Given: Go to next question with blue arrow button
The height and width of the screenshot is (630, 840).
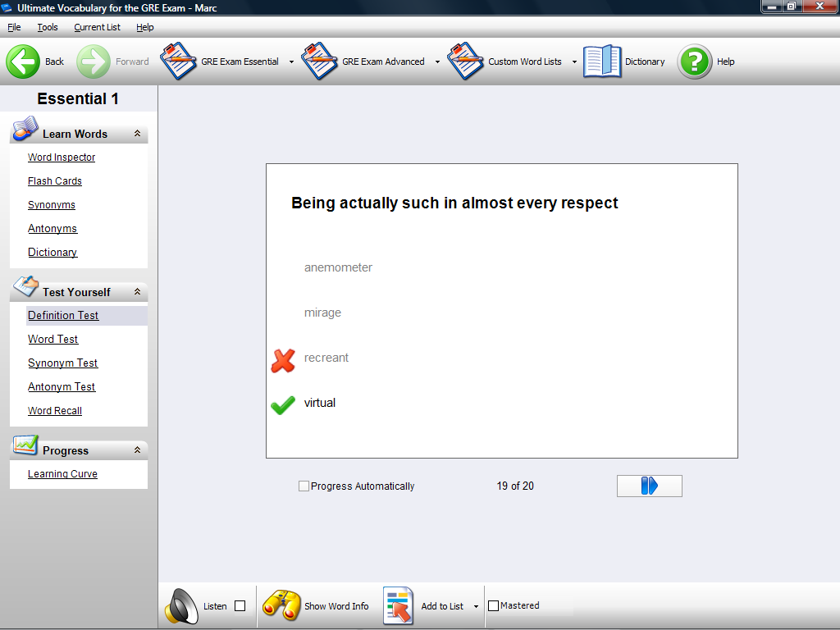Looking at the screenshot, I should pos(650,486).
